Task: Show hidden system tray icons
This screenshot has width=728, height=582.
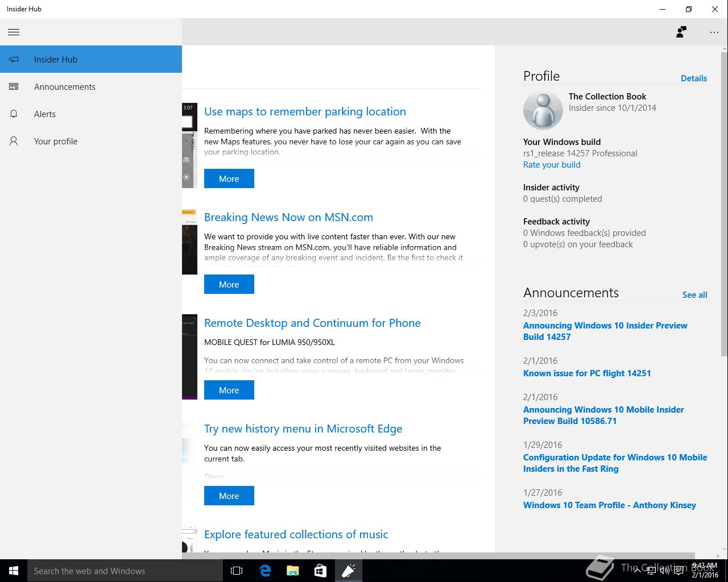Action: pyautogui.click(x=637, y=571)
